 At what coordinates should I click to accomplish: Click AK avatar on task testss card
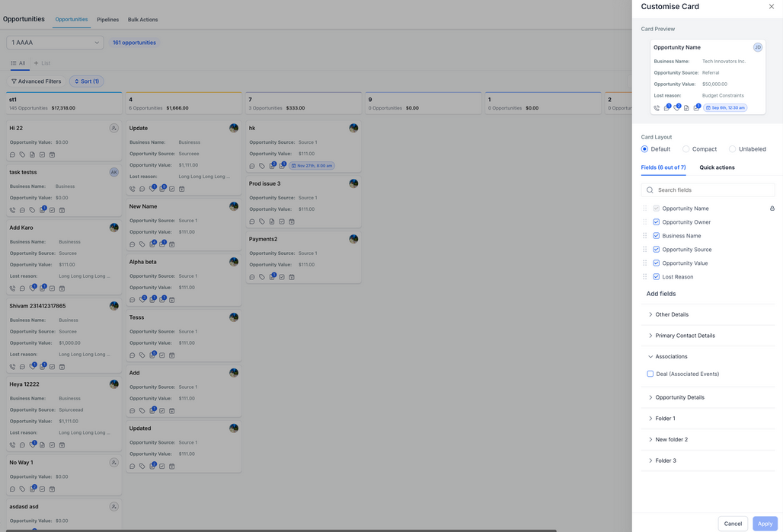point(113,172)
